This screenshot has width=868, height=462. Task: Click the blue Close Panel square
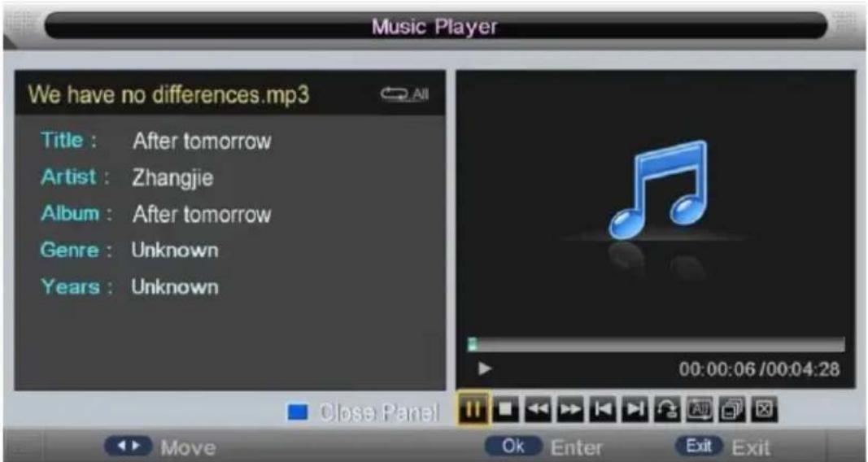pyautogui.click(x=298, y=412)
